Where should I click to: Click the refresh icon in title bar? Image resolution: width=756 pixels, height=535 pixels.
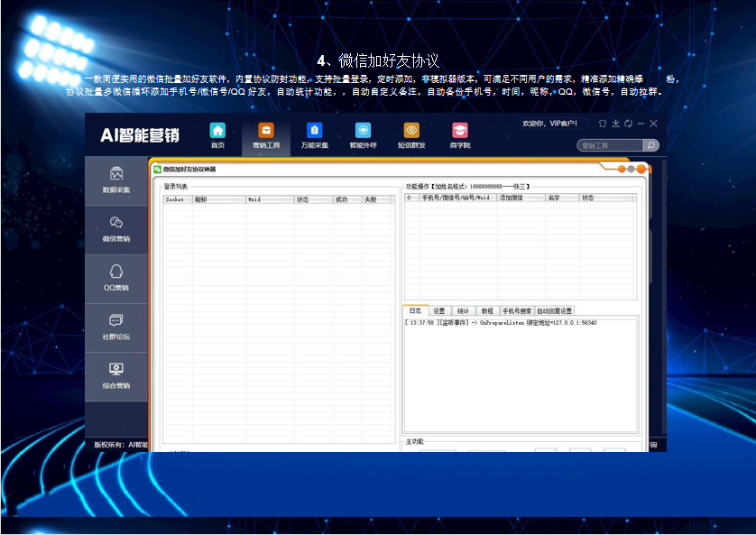tap(628, 124)
